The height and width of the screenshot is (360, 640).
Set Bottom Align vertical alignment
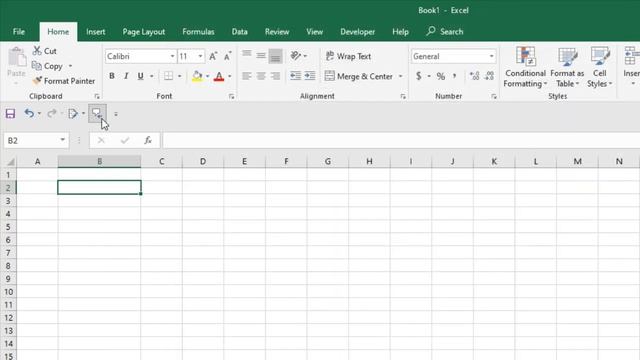point(276,56)
